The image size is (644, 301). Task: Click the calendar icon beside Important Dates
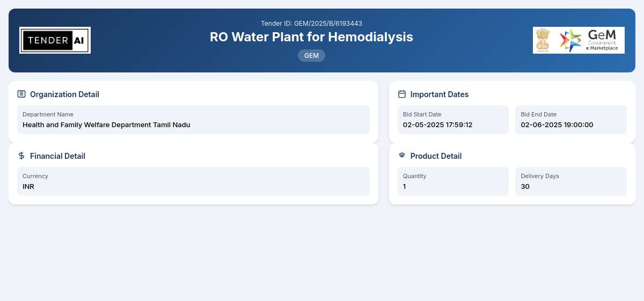pos(402,94)
